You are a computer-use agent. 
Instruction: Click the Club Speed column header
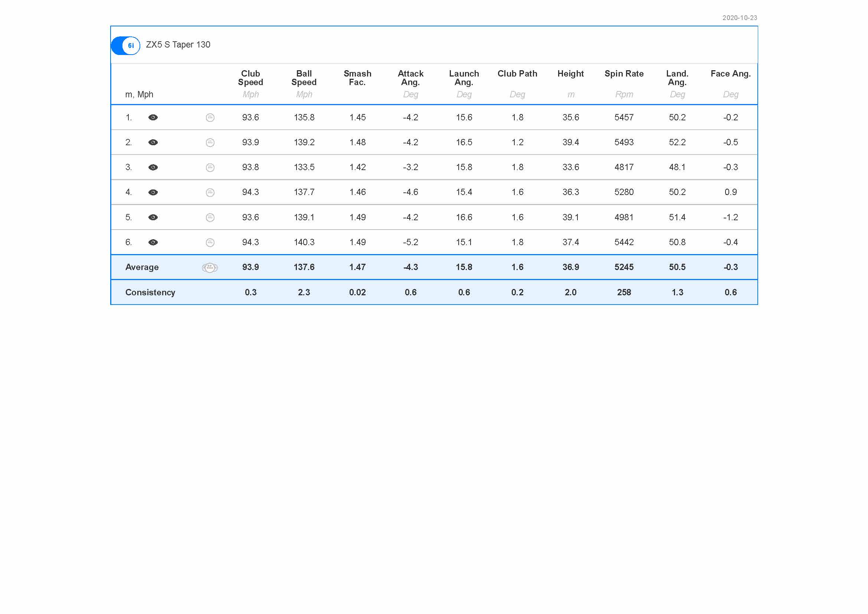coord(250,78)
